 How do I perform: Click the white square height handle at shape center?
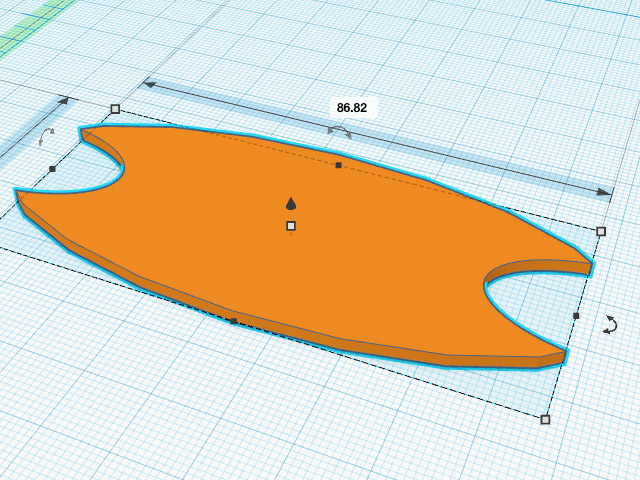pos(291,226)
